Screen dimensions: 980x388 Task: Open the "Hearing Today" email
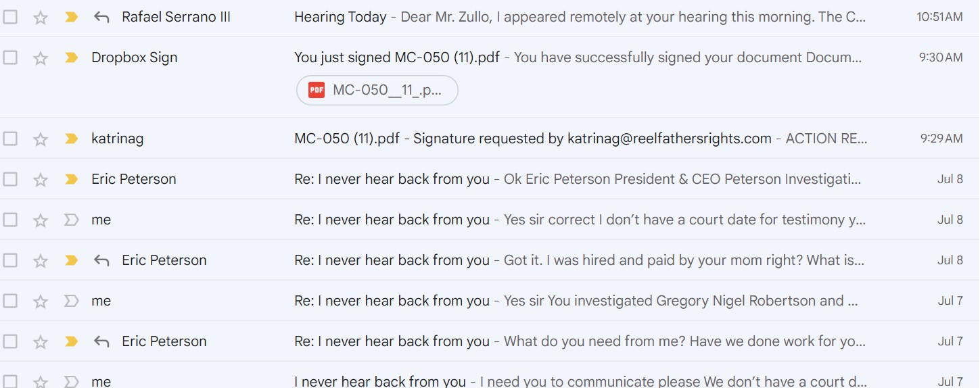coord(541,18)
